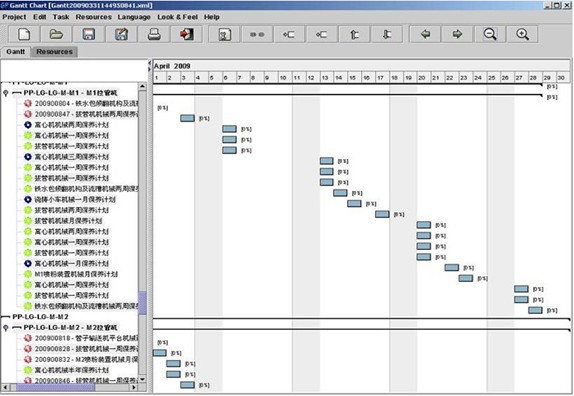The image size is (574, 396).
Task: Click the Zoom in magnifier icon
Action: point(522,34)
